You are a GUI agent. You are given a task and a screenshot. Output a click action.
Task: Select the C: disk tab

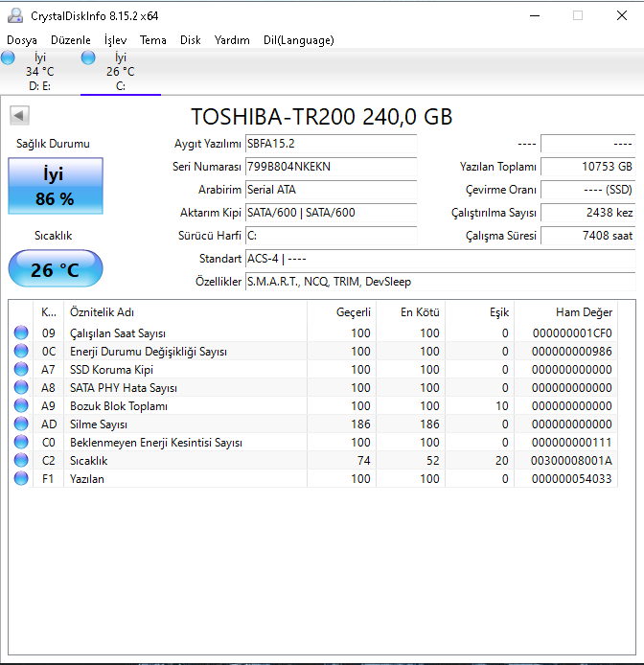click(120, 72)
